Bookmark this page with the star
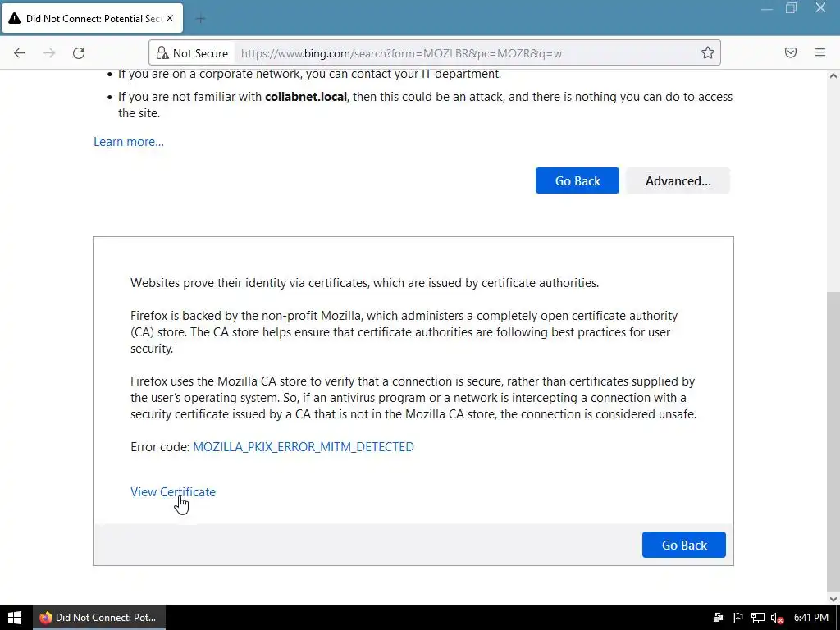 (x=708, y=52)
